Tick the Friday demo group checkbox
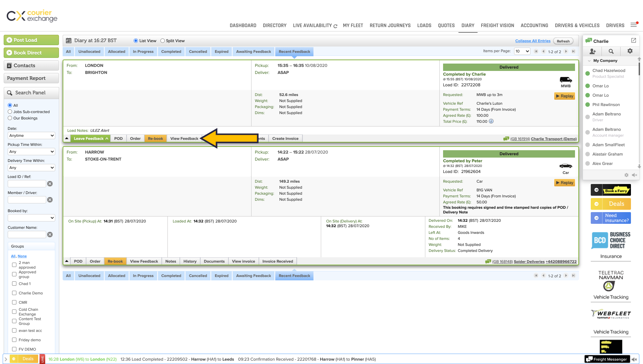The width and height of the screenshot is (643, 364). [14, 340]
